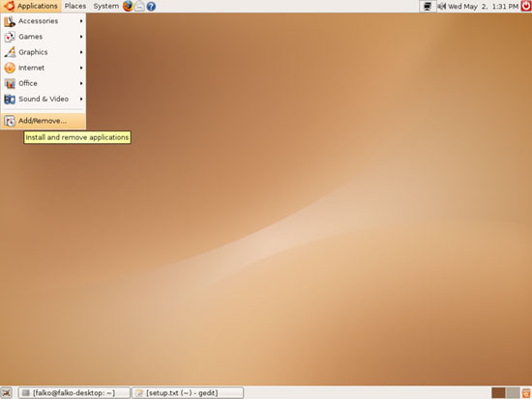This screenshot has height=399, width=532.
Task: Open the Trash icon in bottom panel
Action: coord(526,393)
